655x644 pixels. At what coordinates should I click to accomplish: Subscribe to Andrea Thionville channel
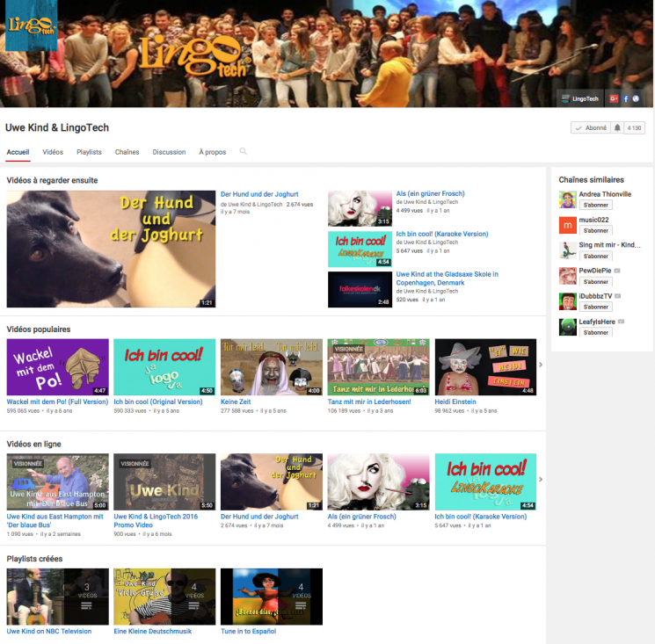click(596, 205)
